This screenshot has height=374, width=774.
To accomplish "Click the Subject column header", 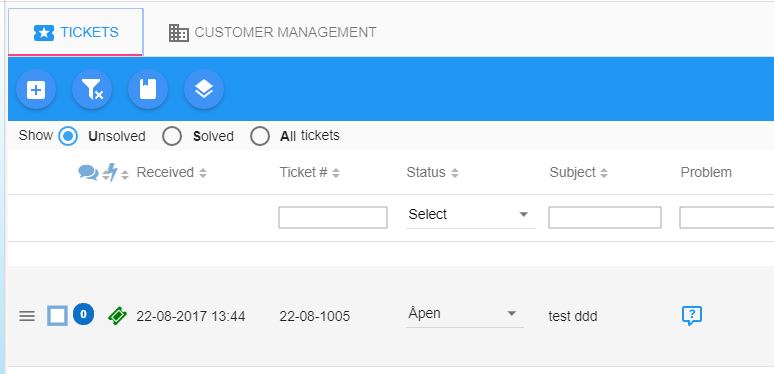I will point(573,173).
